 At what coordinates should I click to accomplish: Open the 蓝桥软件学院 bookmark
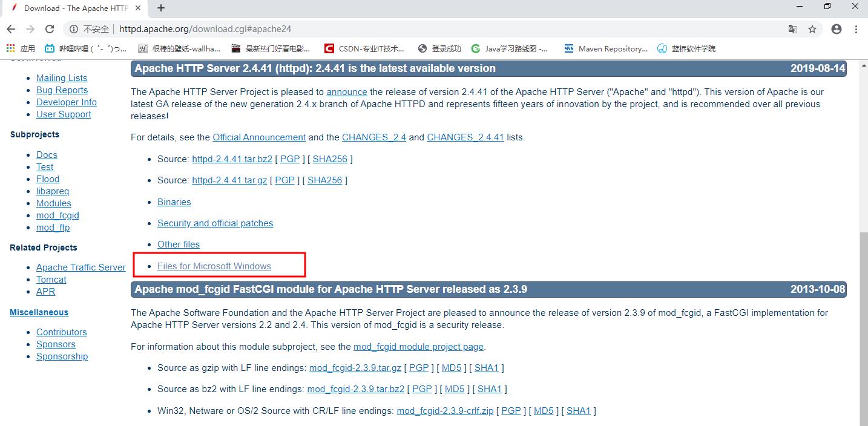click(686, 48)
